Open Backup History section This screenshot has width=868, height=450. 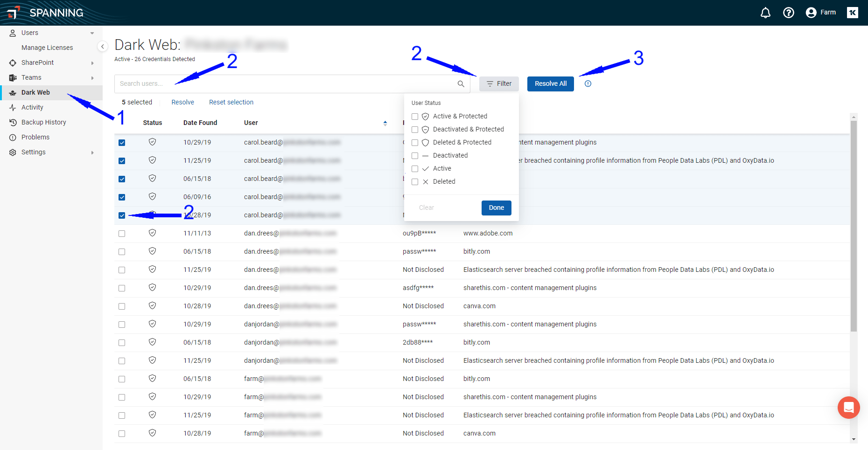[44, 122]
